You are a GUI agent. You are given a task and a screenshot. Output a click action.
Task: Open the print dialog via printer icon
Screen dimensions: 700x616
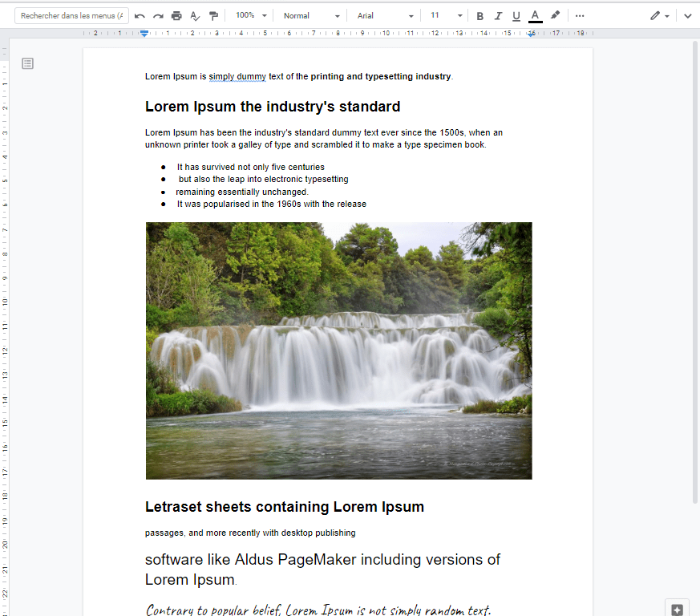tap(176, 14)
